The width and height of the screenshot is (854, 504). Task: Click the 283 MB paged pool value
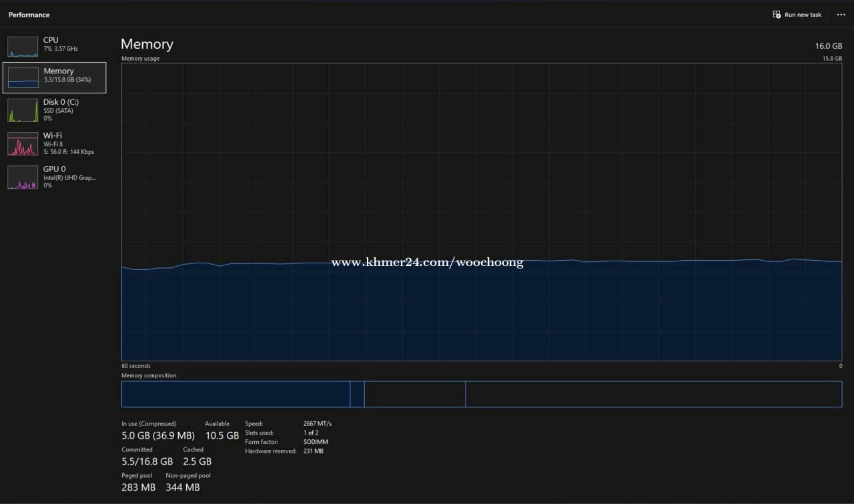pyautogui.click(x=138, y=487)
